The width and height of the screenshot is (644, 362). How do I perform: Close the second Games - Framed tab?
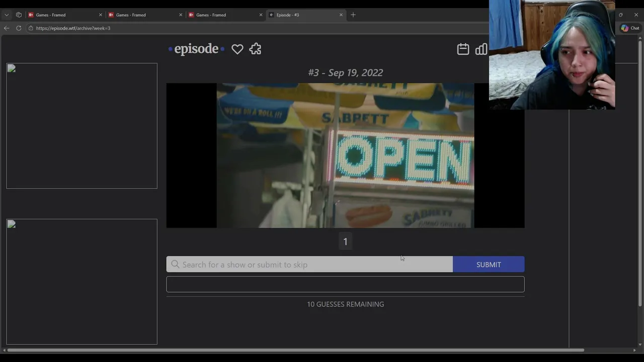pyautogui.click(x=181, y=15)
